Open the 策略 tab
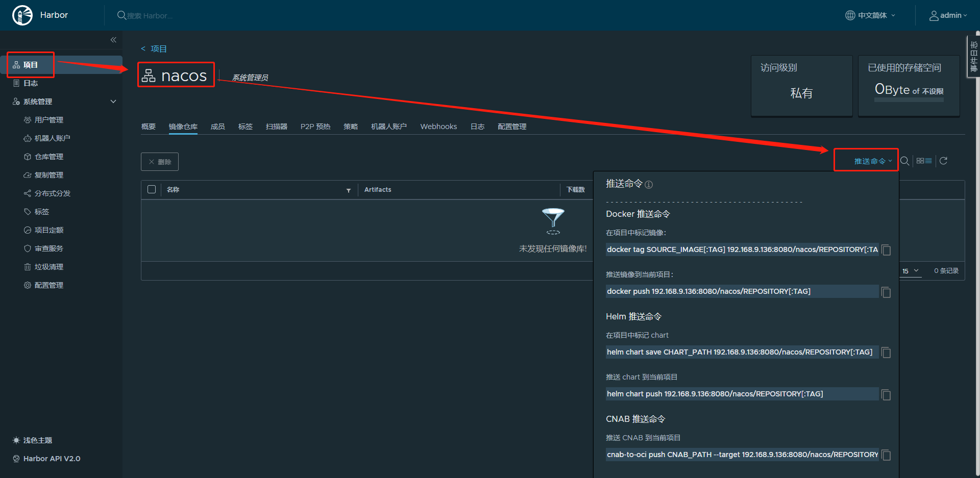The height and width of the screenshot is (478, 980). click(x=351, y=127)
